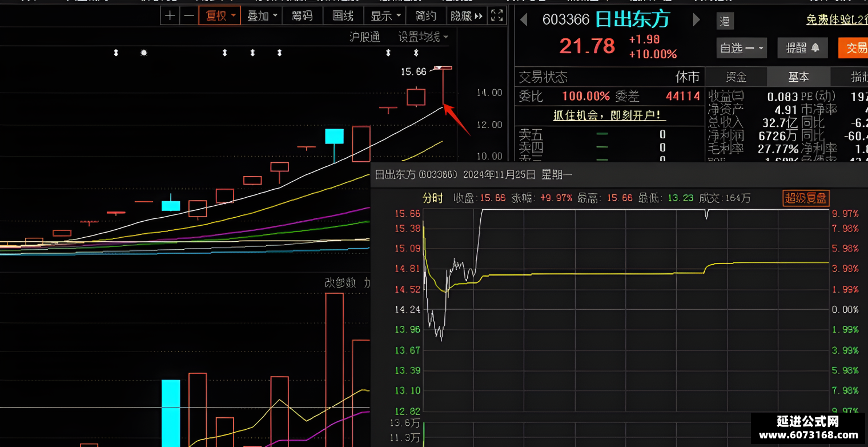Click the 提醒 bell alert button
The height and width of the screenshot is (447, 868).
tap(802, 48)
